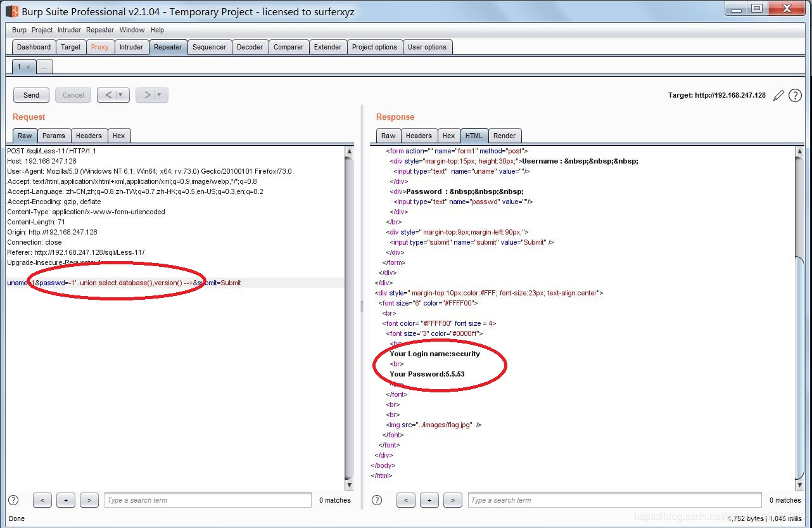Jump to next response search match
The width and height of the screenshot is (812, 528).
453,500
